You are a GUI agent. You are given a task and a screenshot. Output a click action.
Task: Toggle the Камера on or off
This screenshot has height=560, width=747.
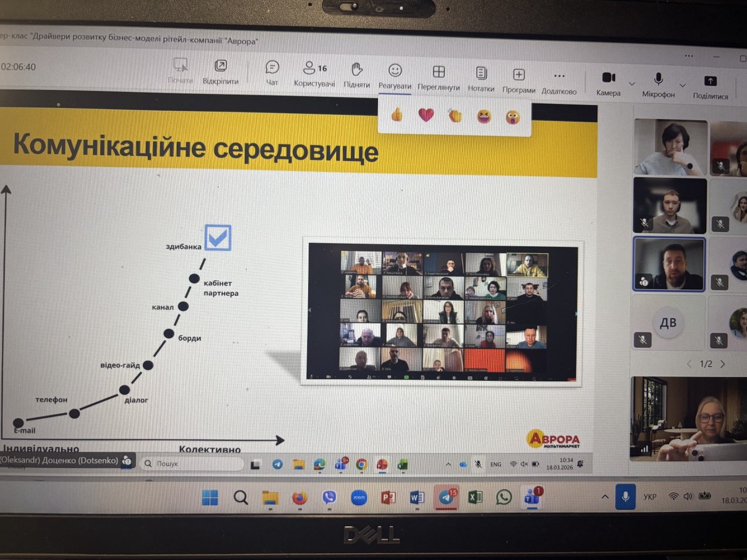[608, 82]
